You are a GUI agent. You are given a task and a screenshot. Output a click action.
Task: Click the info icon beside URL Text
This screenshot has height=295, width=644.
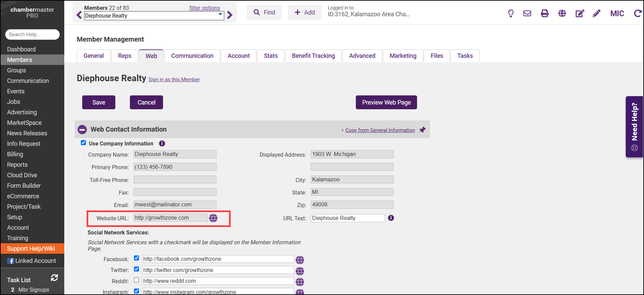[x=391, y=218]
